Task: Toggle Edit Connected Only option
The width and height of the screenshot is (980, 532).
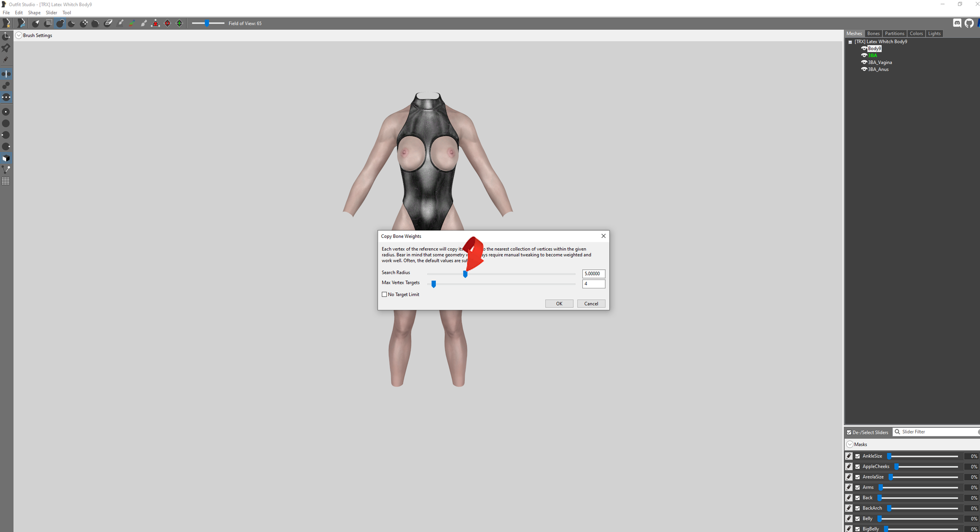Action: tap(6, 85)
